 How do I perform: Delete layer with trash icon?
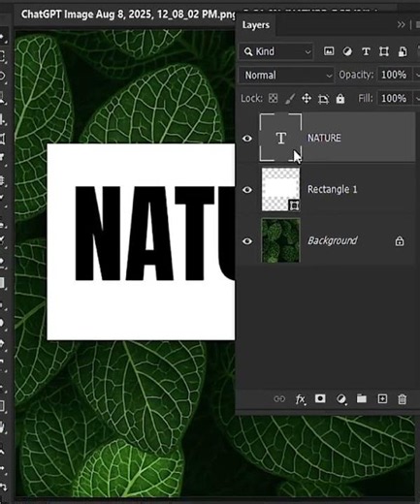(403, 399)
